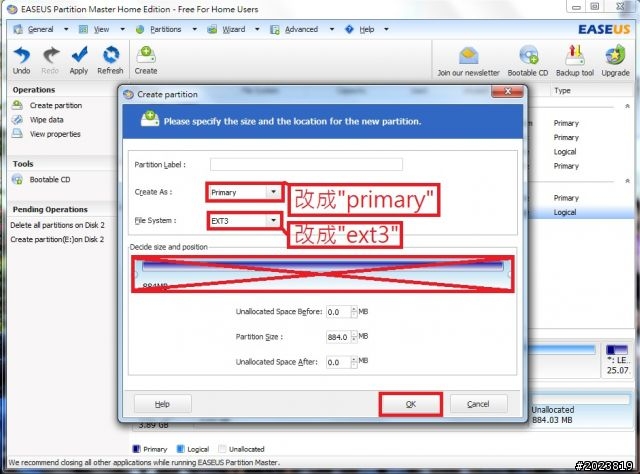Click the Unallocated legend swatch
Viewport: 640px width, 474px height.
[222, 449]
